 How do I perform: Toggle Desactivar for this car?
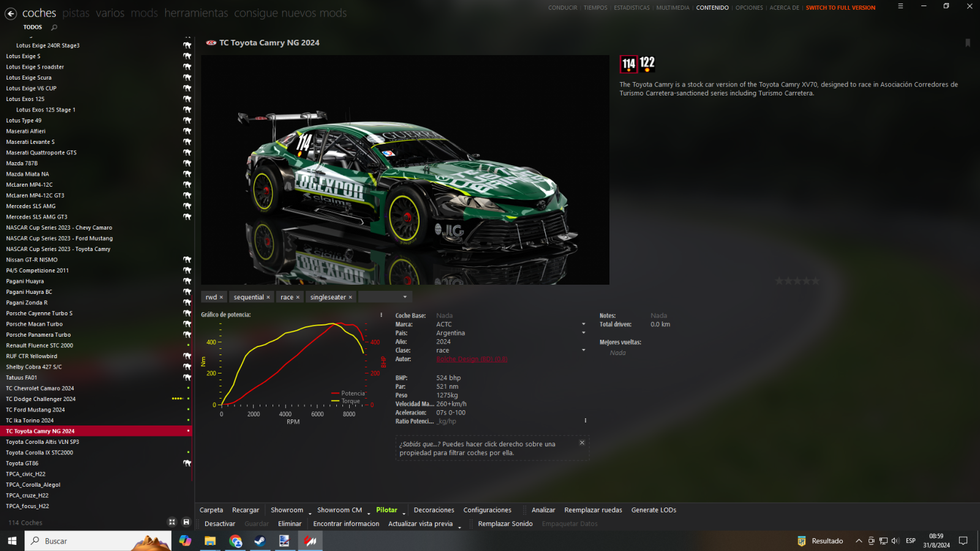(x=220, y=524)
